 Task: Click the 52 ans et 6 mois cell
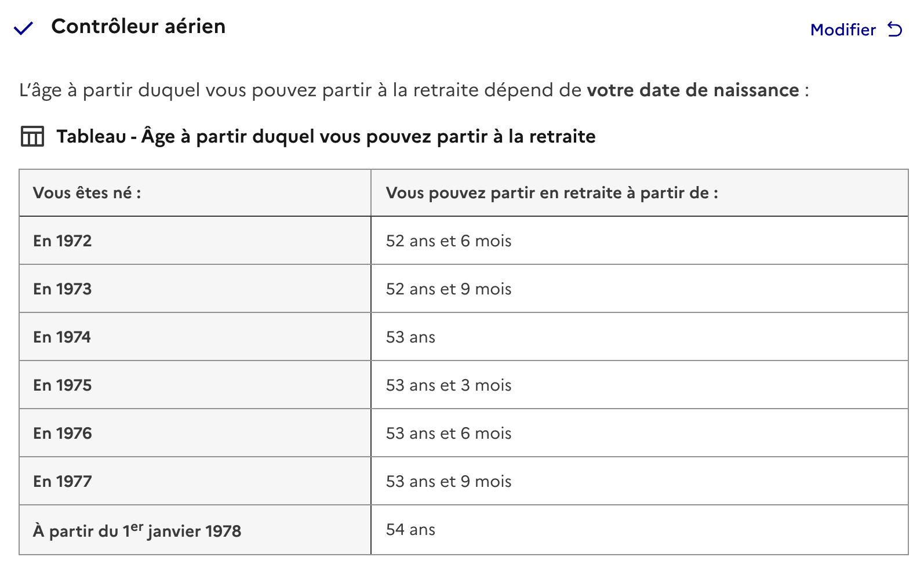(x=639, y=241)
